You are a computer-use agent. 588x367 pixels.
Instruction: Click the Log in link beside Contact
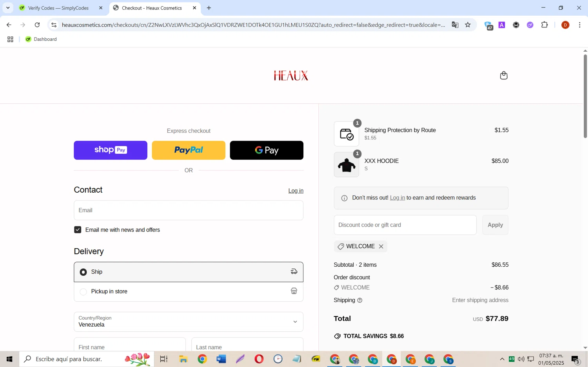coord(296,191)
